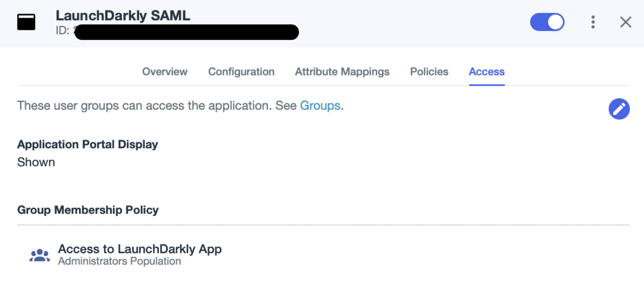Follow the Groups hyperlink

320,106
